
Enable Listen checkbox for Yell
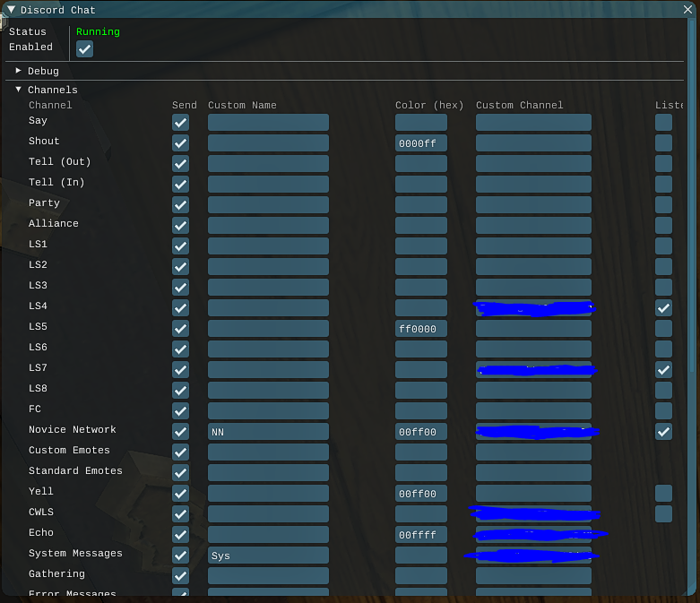(x=663, y=493)
